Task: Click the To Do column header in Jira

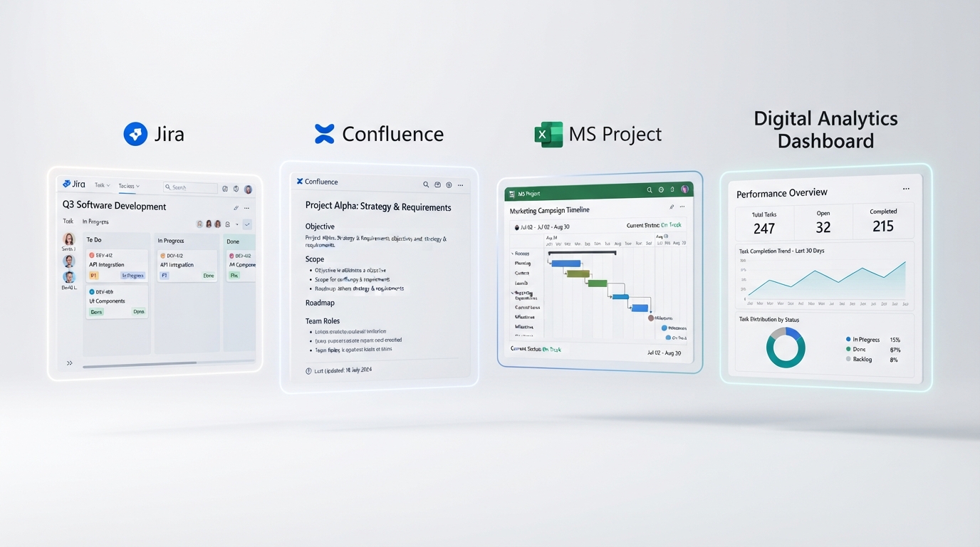Action: coord(94,240)
